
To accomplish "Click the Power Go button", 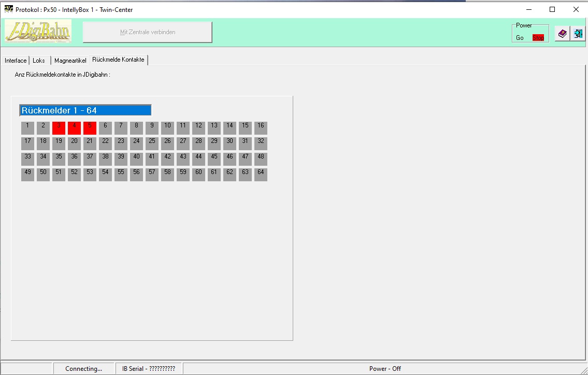I will [520, 37].
